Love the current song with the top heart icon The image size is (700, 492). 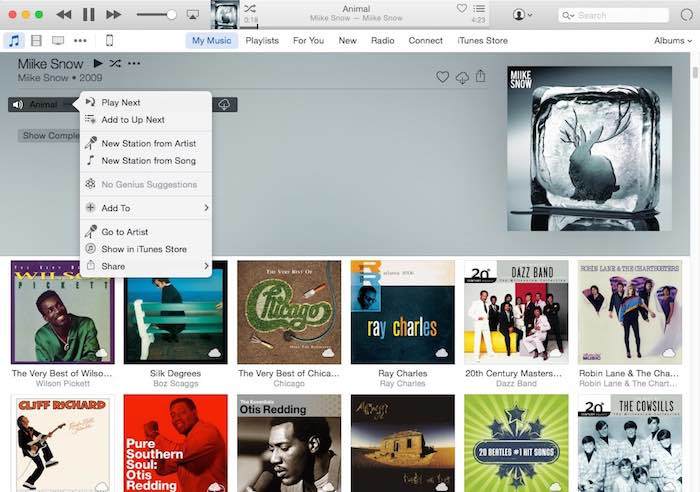pyautogui.click(x=462, y=8)
